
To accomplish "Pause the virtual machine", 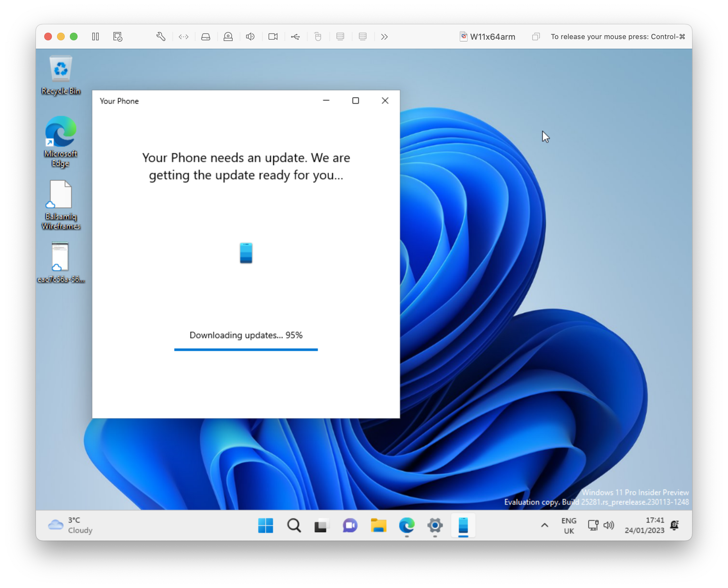I will pyautogui.click(x=95, y=37).
